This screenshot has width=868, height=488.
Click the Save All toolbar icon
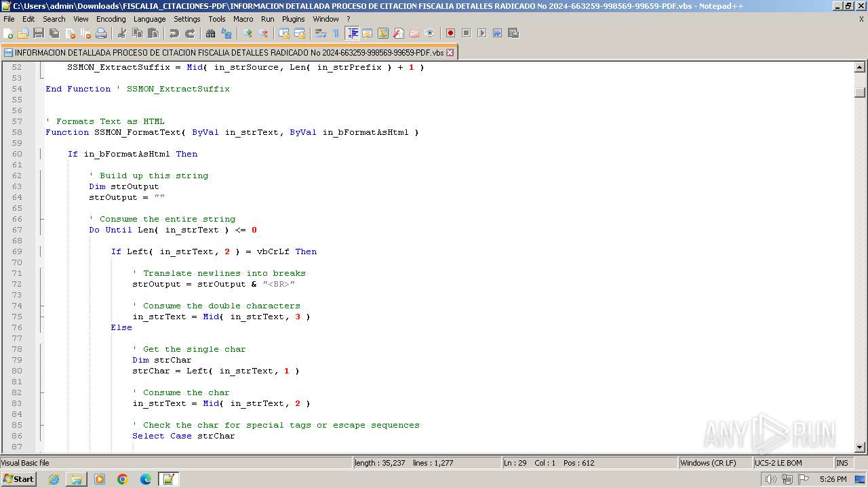(x=54, y=33)
